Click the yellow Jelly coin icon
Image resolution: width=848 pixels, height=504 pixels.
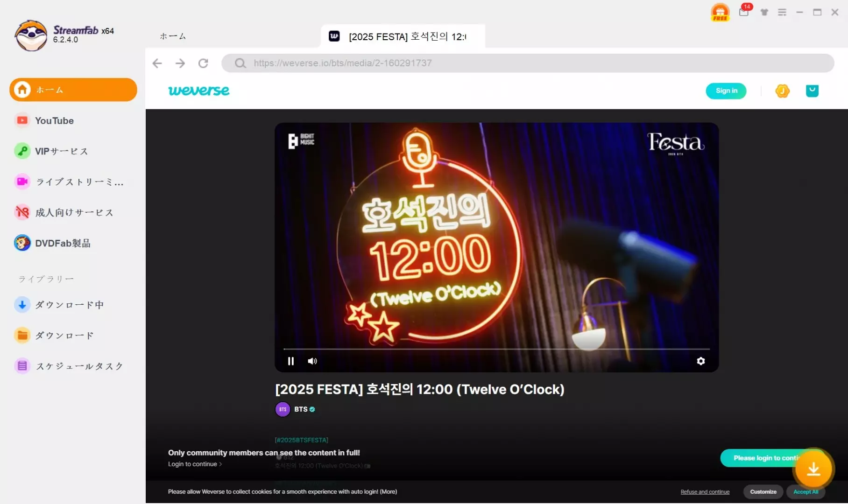pos(783,91)
